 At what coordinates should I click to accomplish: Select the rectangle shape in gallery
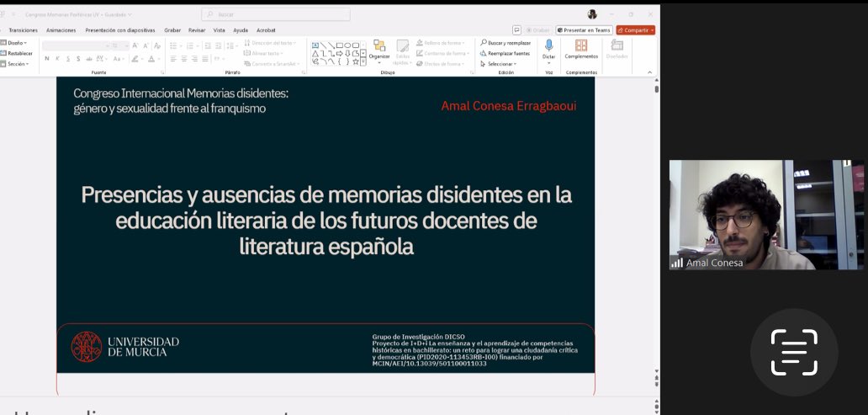(340, 45)
